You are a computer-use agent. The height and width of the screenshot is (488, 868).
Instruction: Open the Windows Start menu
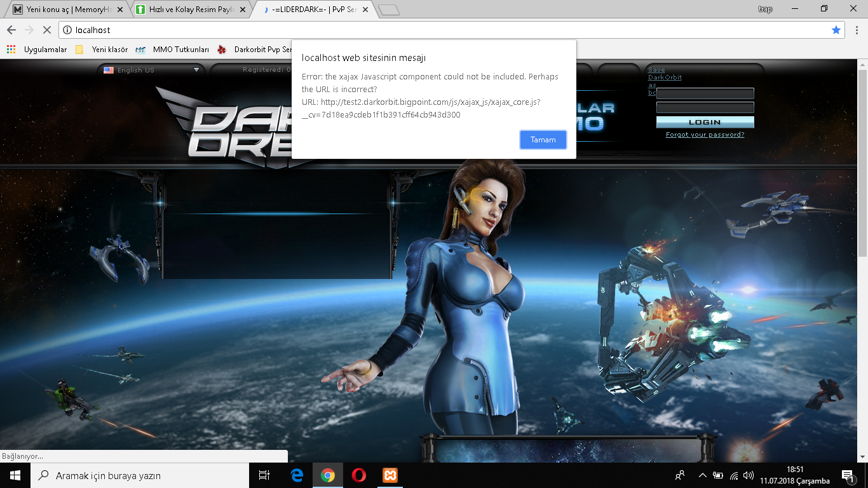[x=15, y=475]
